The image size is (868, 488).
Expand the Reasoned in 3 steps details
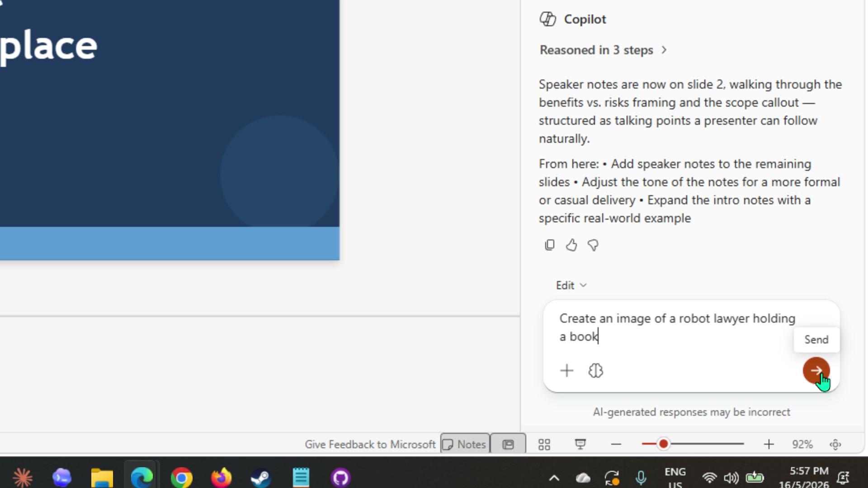(x=603, y=50)
